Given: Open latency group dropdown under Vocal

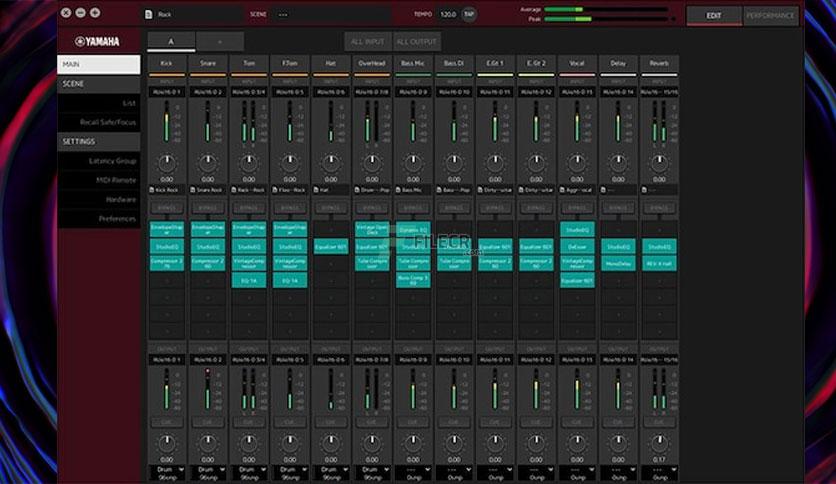Looking at the screenshot, I should pyautogui.click(x=577, y=473).
